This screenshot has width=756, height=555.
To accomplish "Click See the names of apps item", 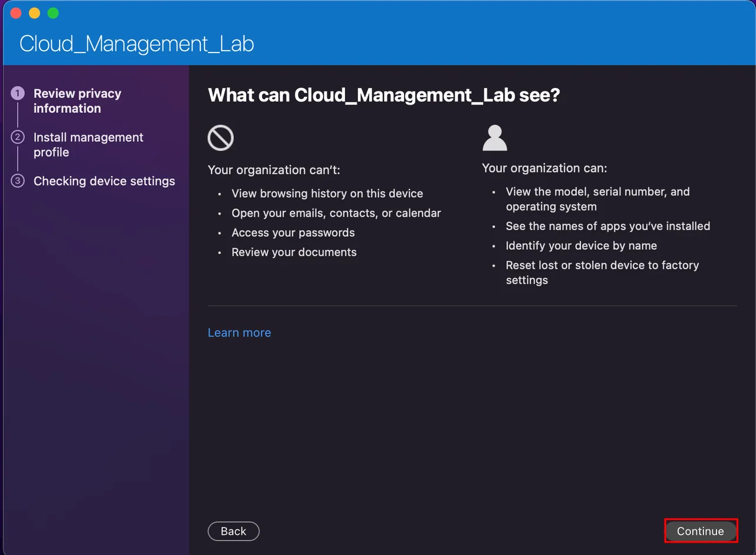I will [608, 226].
